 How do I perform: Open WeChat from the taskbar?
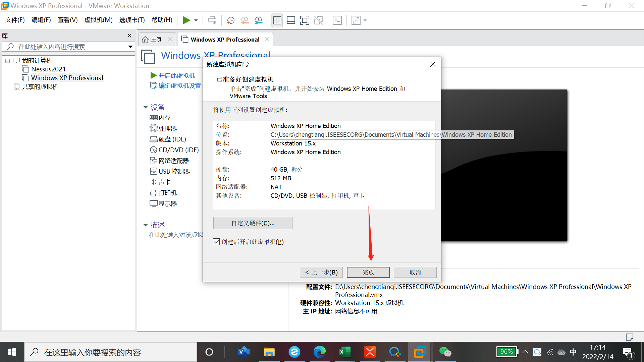click(x=445, y=352)
